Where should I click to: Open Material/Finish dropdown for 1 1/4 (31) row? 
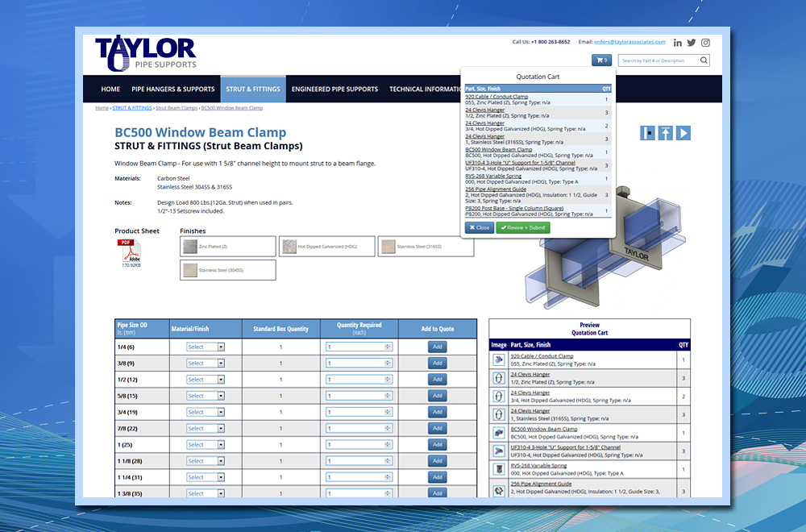coord(206,477)
